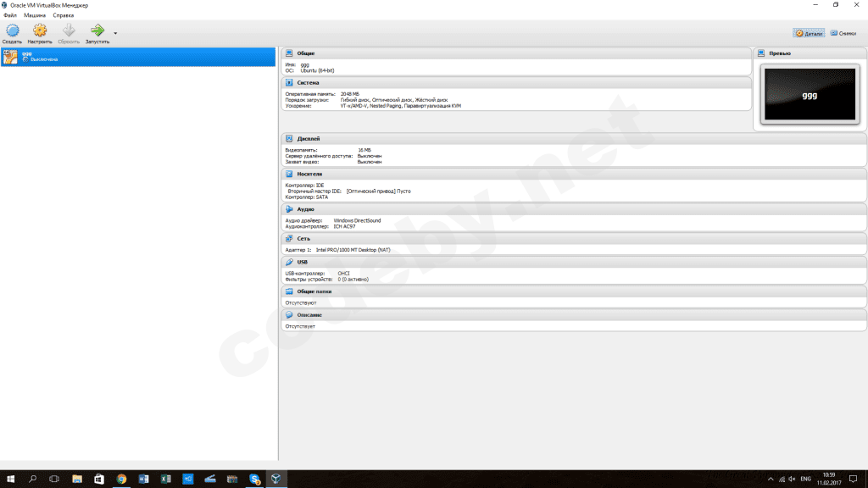Click the VirtualBox cube taskbar icon
This screenshot has height=488, width=868.
pyautogui.click(x=276, y=480)
